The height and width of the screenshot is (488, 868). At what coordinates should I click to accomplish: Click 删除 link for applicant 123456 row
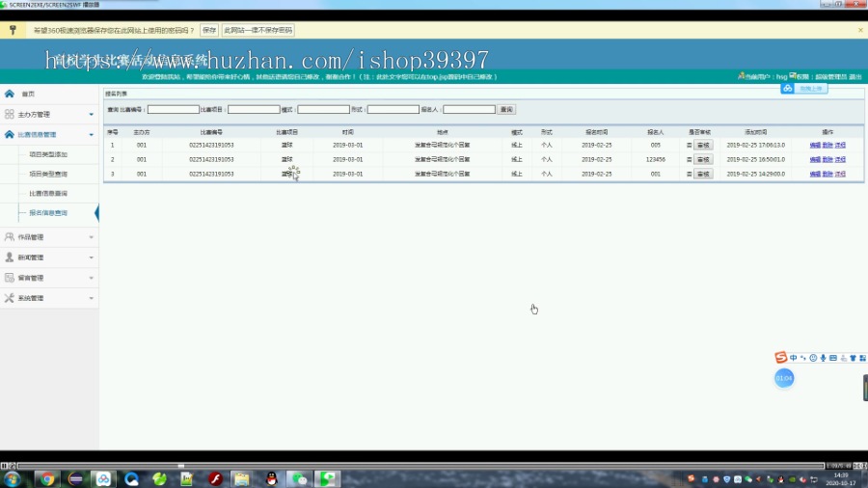coord(827,159)
